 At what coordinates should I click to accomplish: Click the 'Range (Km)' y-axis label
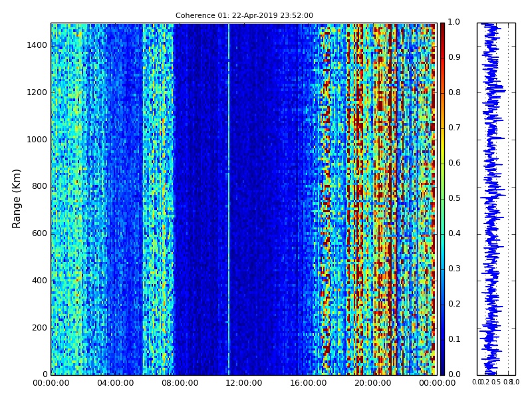16,199
